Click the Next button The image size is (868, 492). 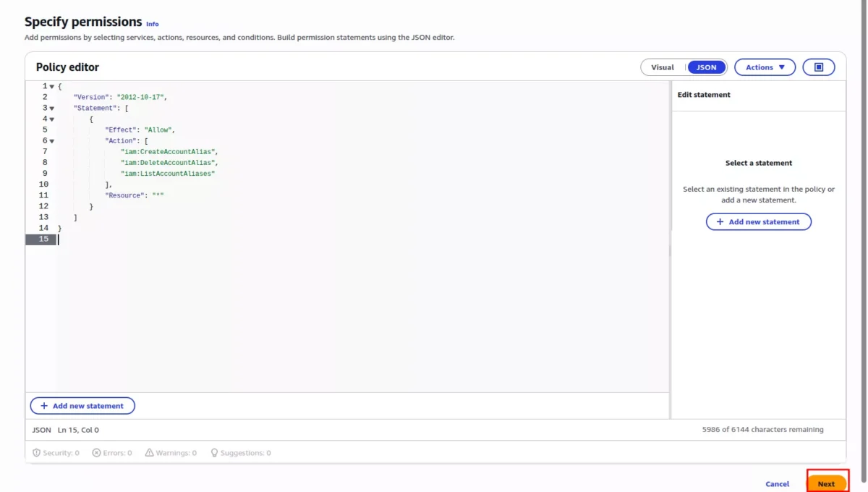826,484
